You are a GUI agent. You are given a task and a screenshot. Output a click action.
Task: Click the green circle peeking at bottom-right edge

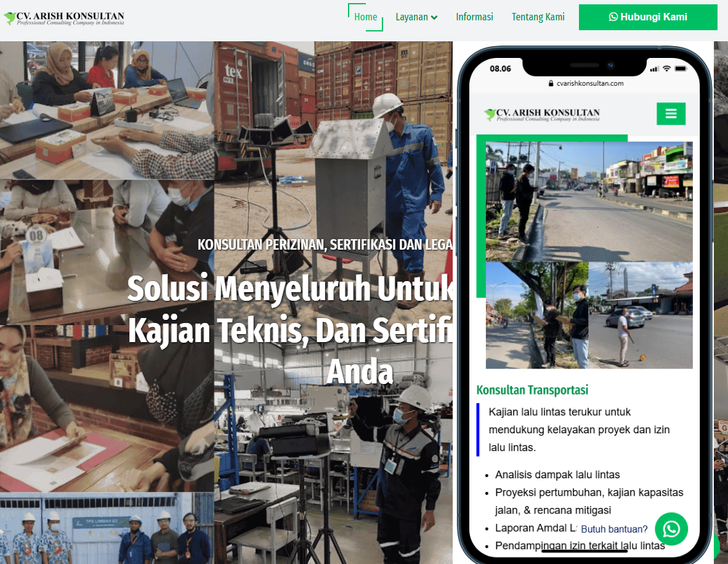tap(722, 546)
